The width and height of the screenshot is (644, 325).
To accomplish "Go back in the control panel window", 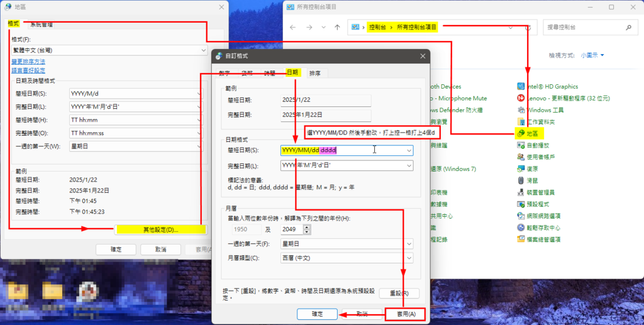I will coord(292,28).
